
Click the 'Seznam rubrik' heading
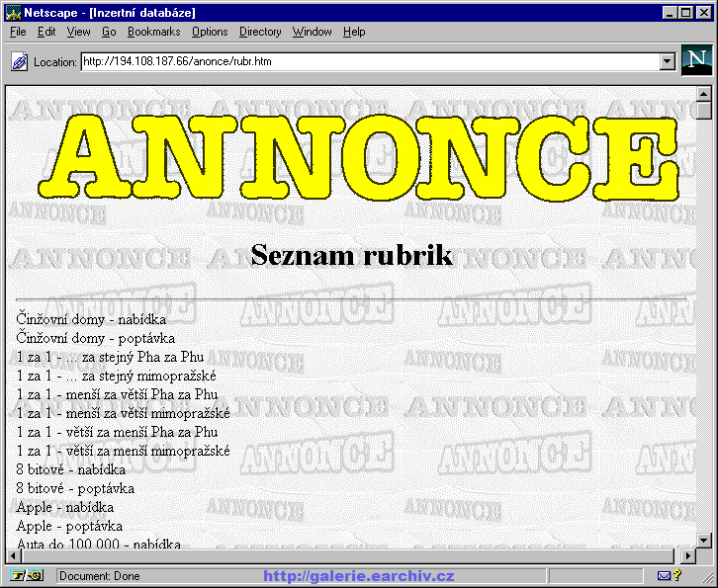coord(352,255)
